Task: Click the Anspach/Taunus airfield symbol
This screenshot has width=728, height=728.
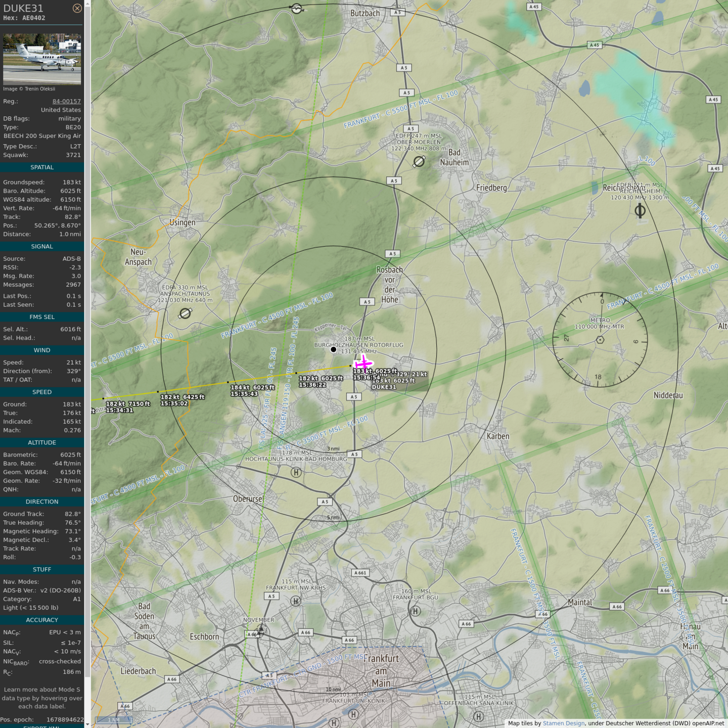Action: (186, 313)
